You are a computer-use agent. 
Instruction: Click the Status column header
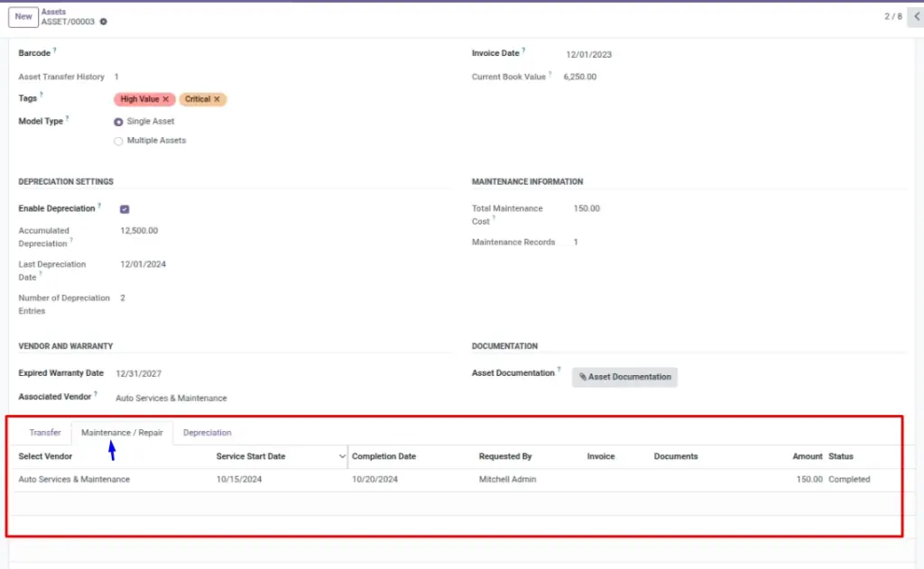(840, 456)
